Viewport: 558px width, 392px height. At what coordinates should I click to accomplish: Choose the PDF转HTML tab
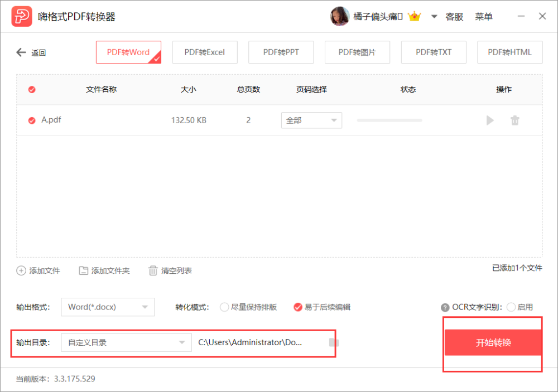click(x=509, y=52)
